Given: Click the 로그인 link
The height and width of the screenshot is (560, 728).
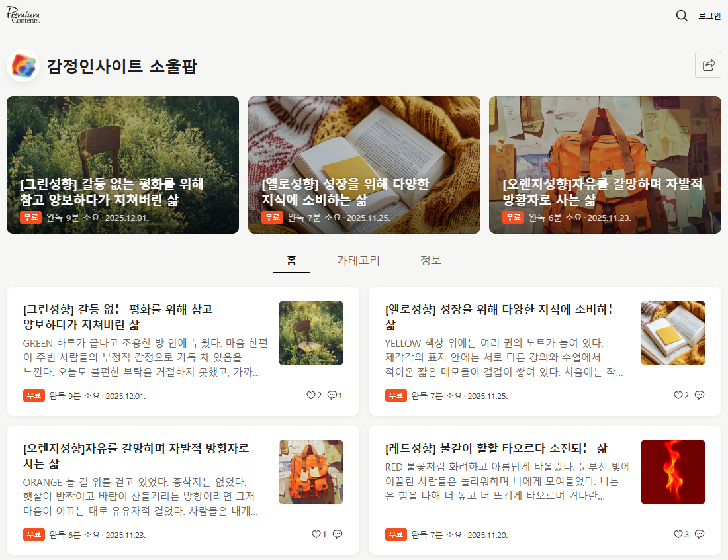Looking at the screenshot, I should [709, 16].
